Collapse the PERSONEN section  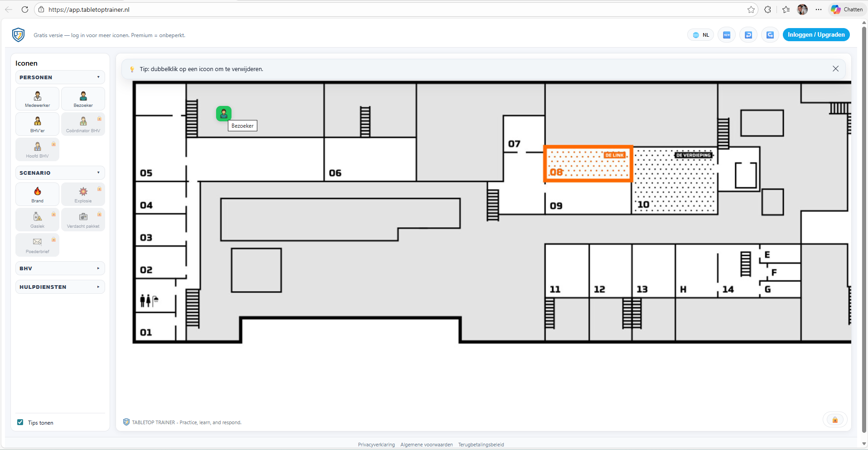(60, 77)
